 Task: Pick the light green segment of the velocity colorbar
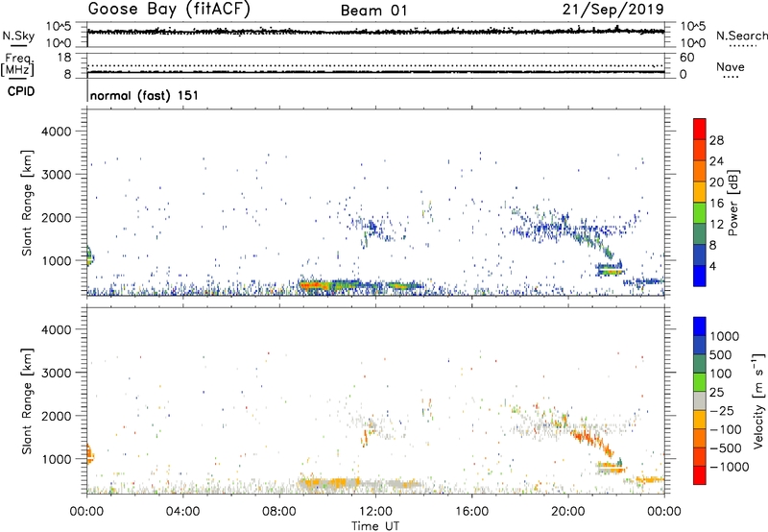700,382
